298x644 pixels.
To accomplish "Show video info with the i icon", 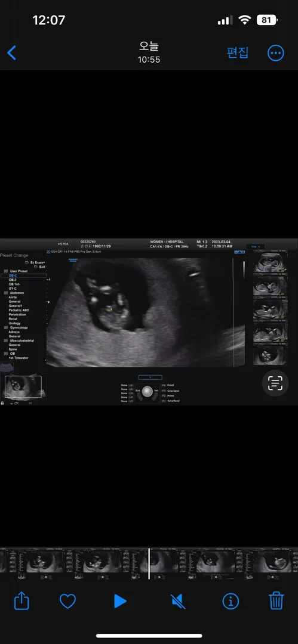I will pos(231,602).
